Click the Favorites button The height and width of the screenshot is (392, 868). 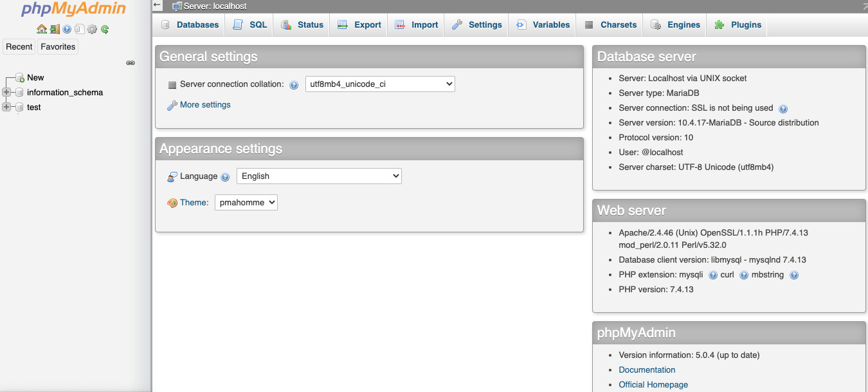58,46
